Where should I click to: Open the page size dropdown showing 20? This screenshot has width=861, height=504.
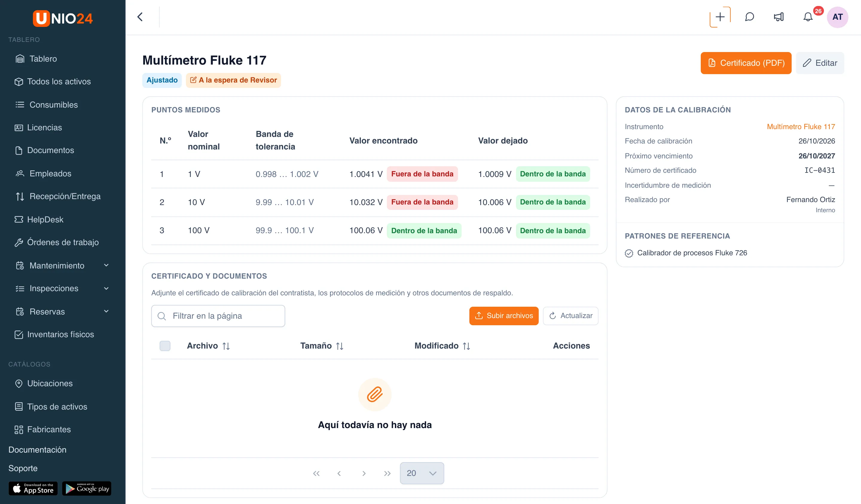click(x=422, y=473)
